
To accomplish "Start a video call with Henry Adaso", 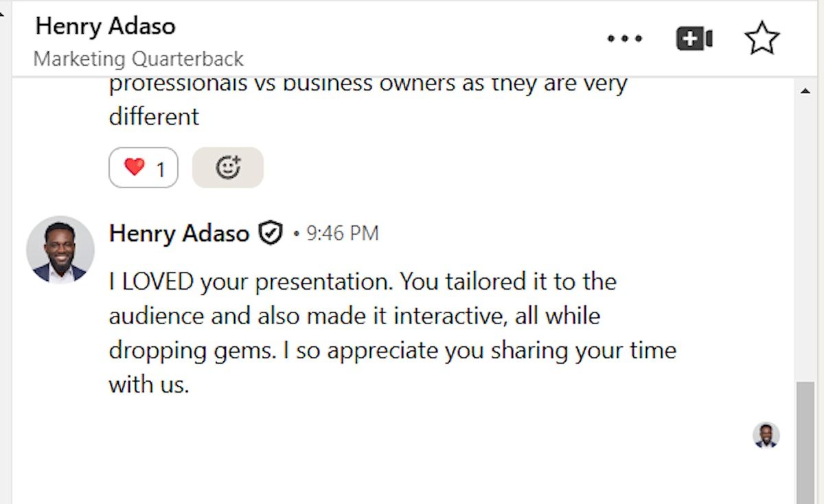I will [694, 39].
